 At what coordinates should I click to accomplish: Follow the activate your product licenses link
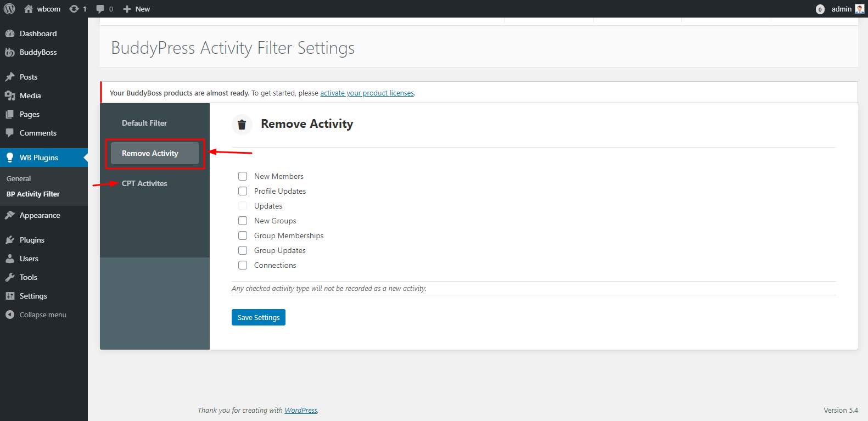coord(367,93)
